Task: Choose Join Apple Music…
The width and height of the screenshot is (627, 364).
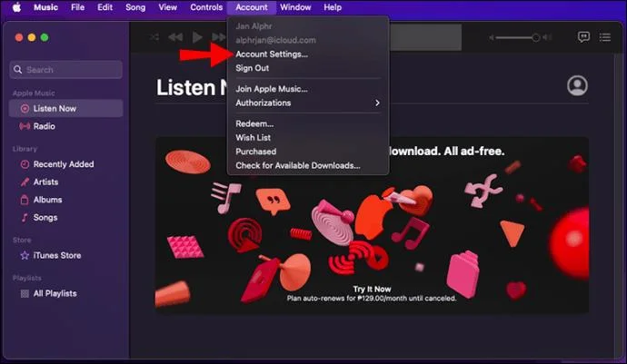Action: pyautogui.click(x=308, y=89)
